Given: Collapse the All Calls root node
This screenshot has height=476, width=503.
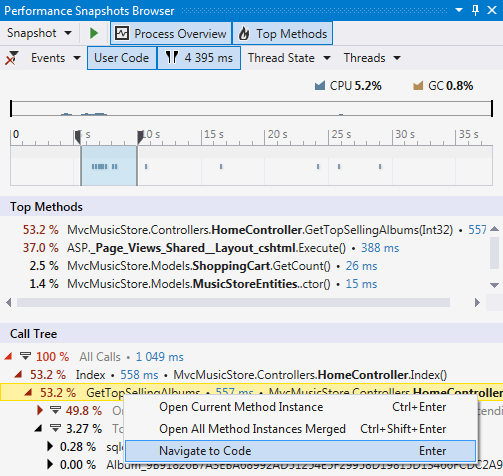Looking at the screenshot, I should [8, 357].
